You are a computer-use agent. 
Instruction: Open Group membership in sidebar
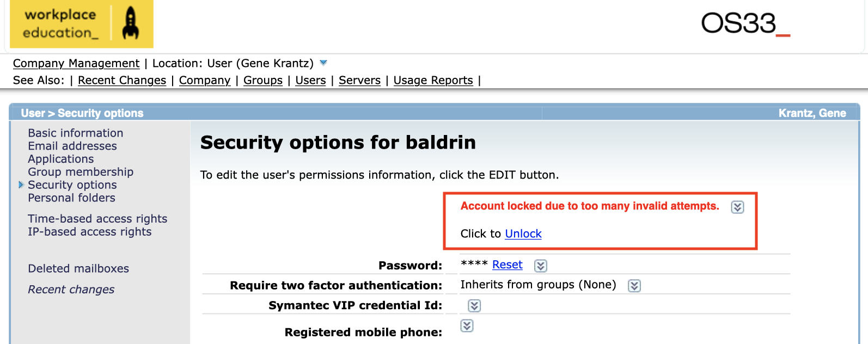[x=81, y=172]
